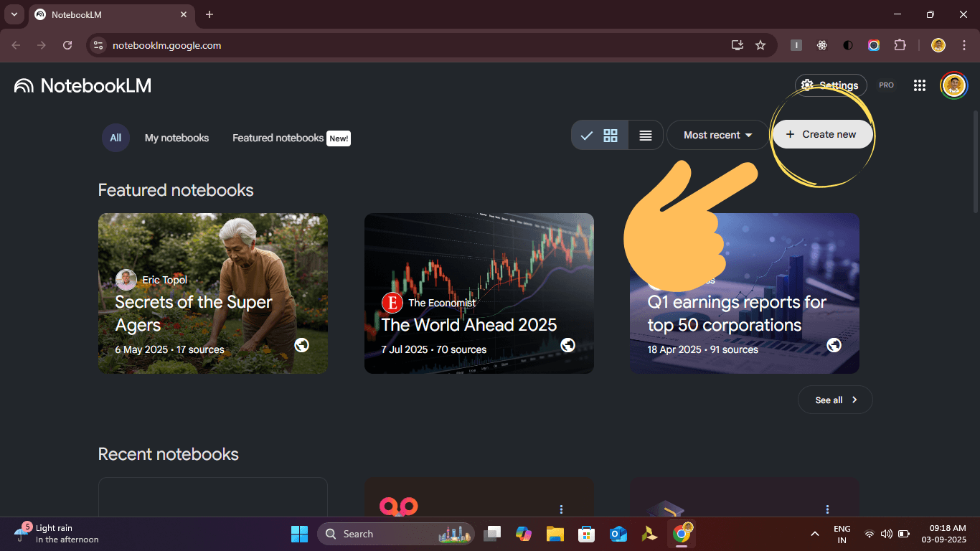Open the Most recent sort dropdown
The image size is (980, 551).
717,135
